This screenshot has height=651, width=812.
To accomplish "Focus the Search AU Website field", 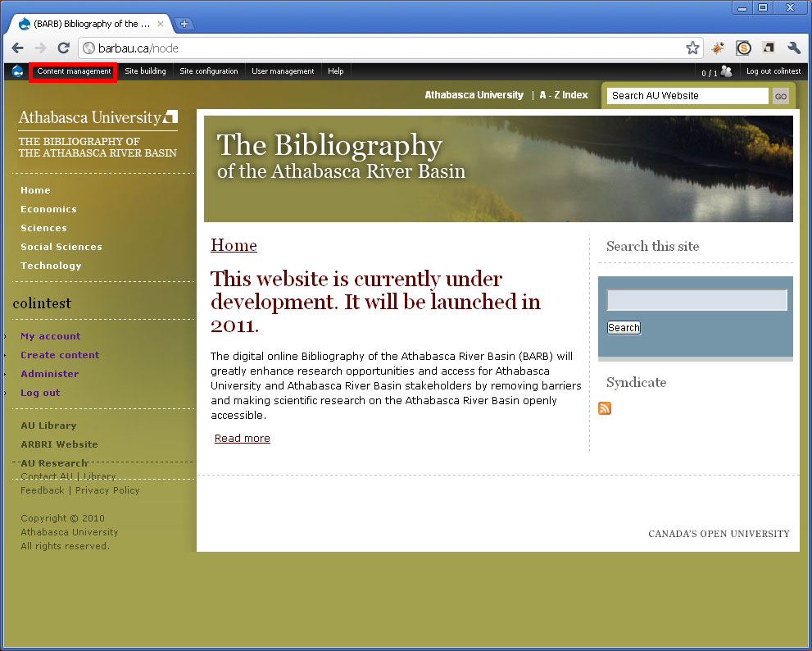I will point(687,96).
